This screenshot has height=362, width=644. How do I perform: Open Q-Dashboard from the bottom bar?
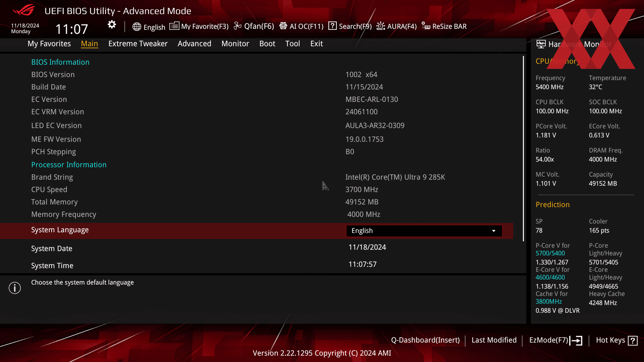[425, 340]
